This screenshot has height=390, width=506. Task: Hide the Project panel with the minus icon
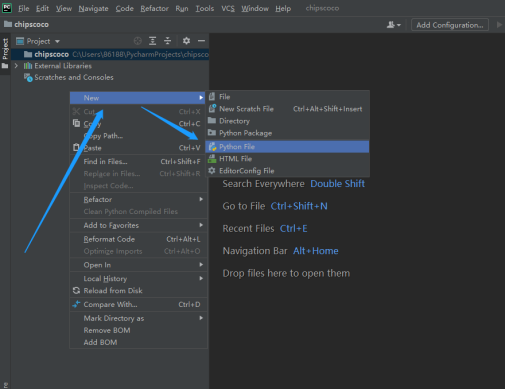(201, 41)
